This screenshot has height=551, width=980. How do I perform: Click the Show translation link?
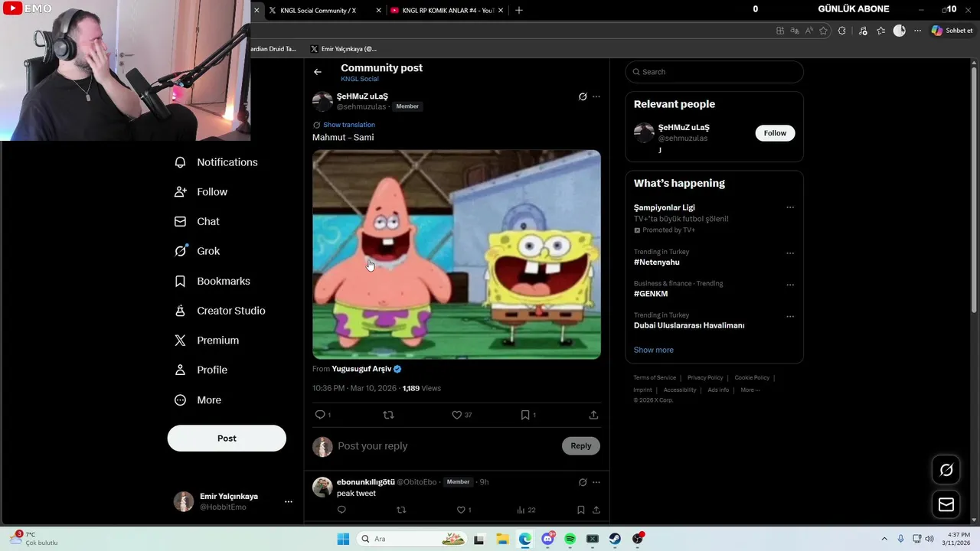point(349,125)
